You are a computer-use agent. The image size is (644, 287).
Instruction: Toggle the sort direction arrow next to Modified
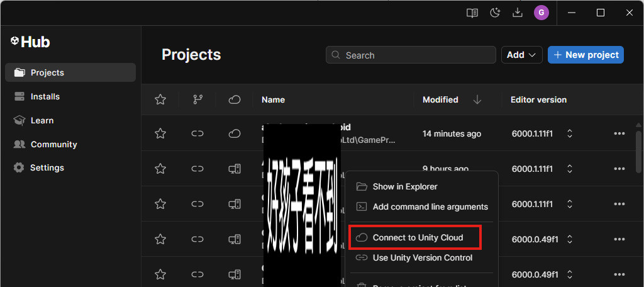pos(477,99)
